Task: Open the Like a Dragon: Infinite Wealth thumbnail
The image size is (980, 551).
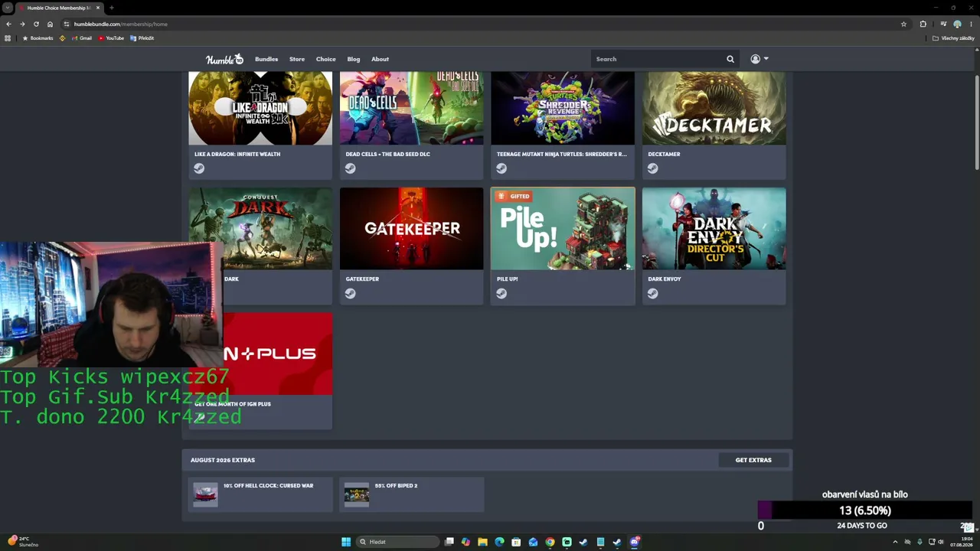Action: point(260,108)
